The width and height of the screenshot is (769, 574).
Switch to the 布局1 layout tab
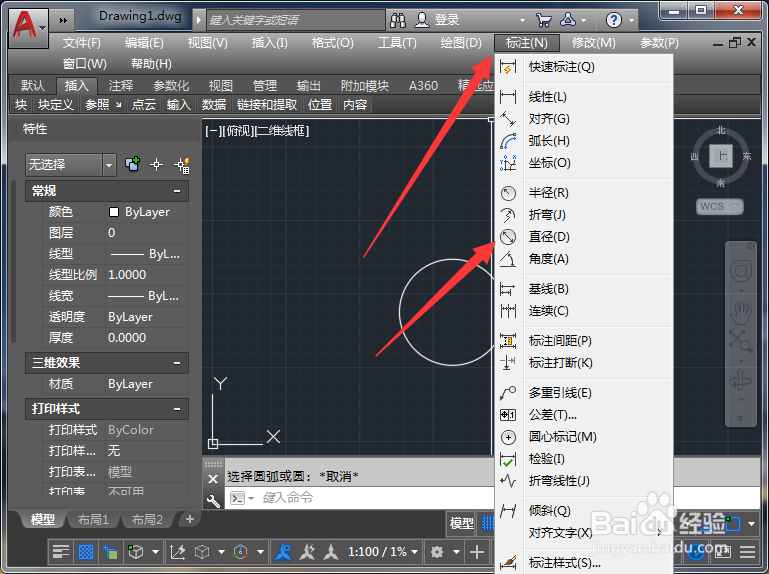[93, 520]
